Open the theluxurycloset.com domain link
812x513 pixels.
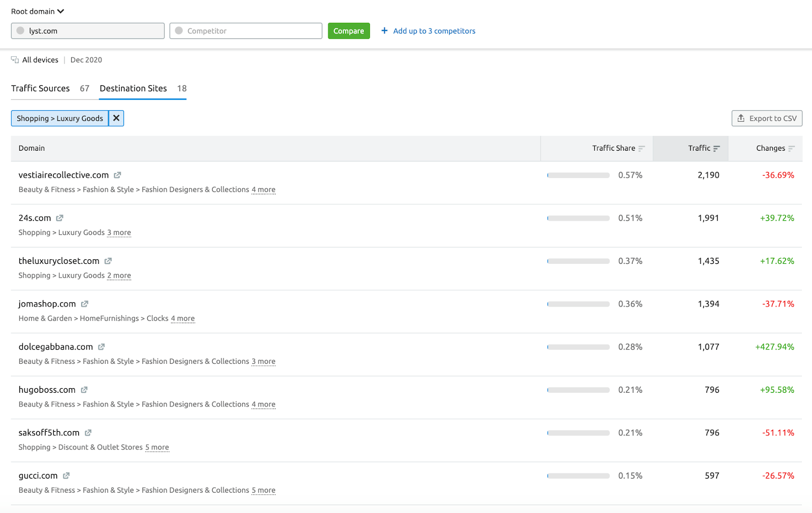tap(59, 261)
